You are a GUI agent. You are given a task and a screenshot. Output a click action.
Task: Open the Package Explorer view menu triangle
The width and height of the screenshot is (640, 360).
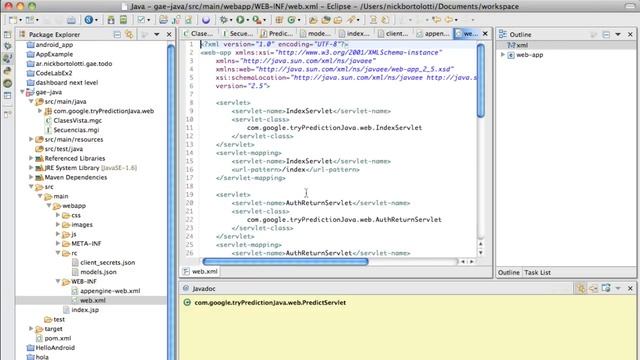pos(157,35)
